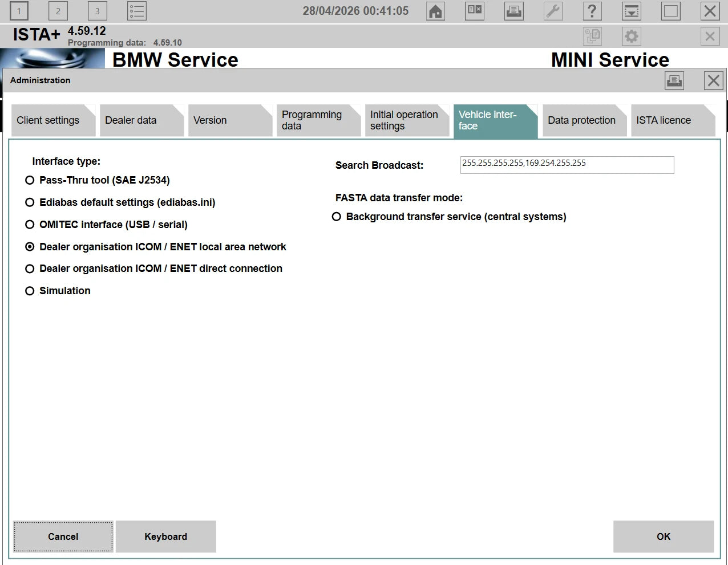Click the BMW Service heading
This screenshot has width=728, height=565.
(x=175, y=59)
